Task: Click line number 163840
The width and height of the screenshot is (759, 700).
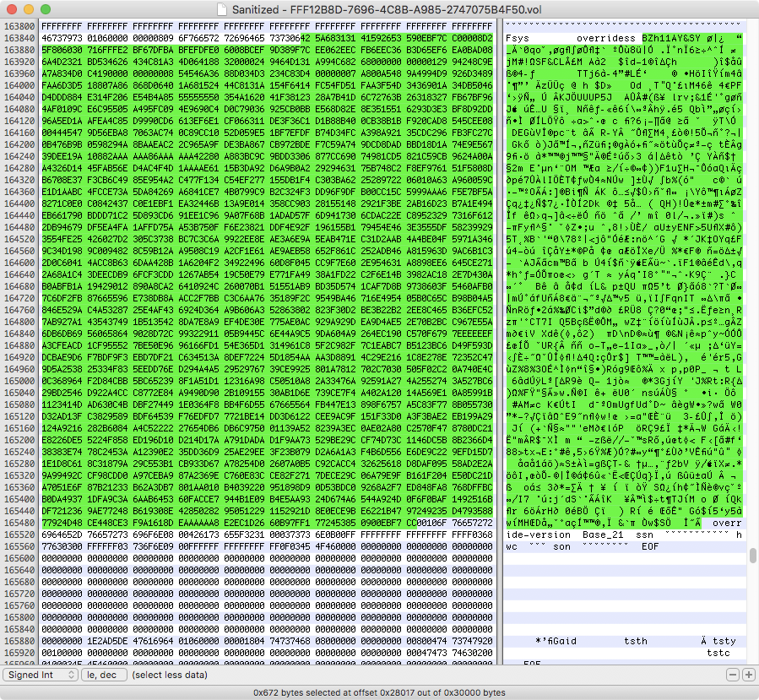Action: [x=19, y=38]
